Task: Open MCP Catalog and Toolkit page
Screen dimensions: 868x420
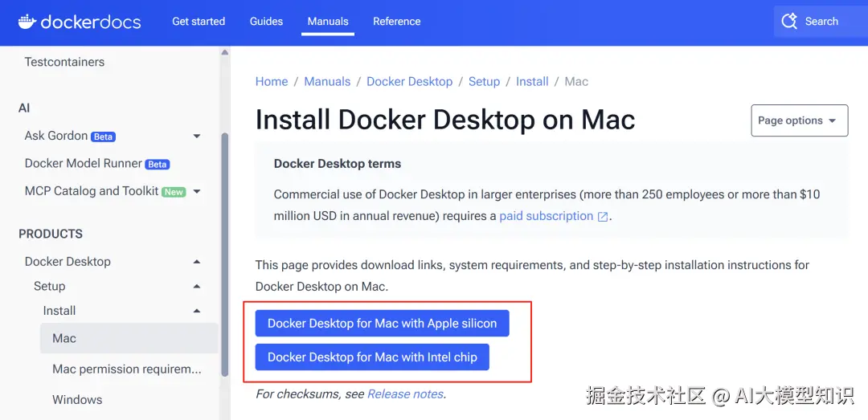Action: point(92,191)
